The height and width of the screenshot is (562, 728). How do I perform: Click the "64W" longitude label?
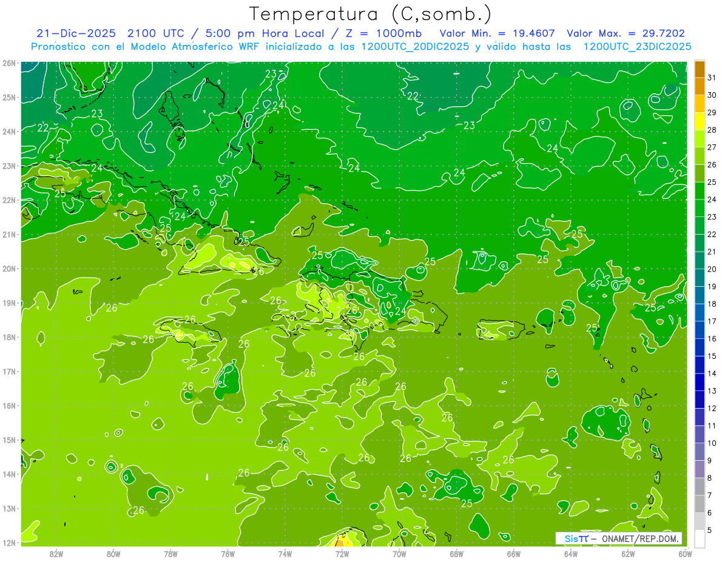571,553
